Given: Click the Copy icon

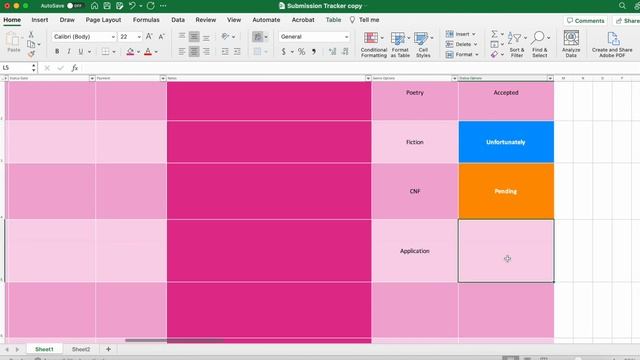Looking at the screenshot, I should [x=31, y=44].
